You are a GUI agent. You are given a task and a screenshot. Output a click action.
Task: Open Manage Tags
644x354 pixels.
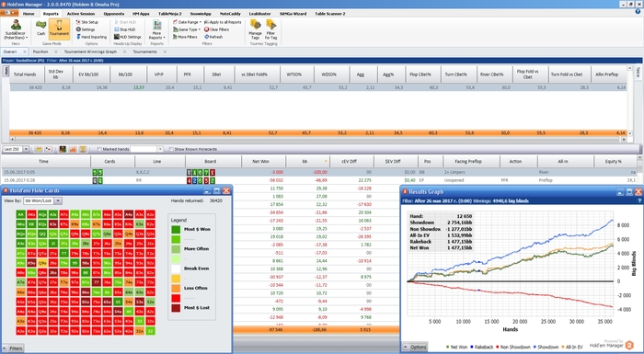[255, 29]
